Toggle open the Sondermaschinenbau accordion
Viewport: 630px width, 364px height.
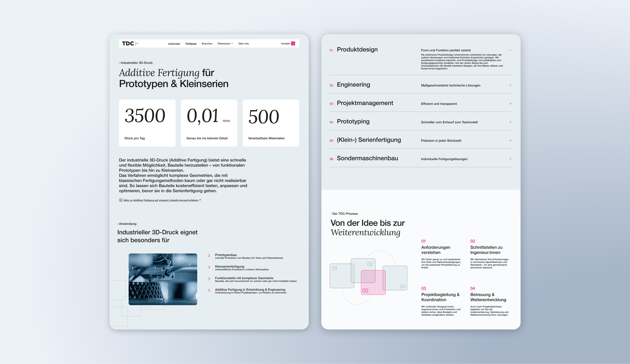tap(510, 159)
